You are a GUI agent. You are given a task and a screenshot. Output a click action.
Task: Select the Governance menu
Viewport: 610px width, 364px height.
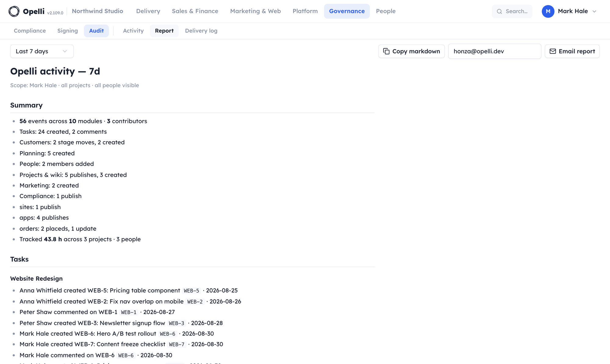tap(347, 11)
